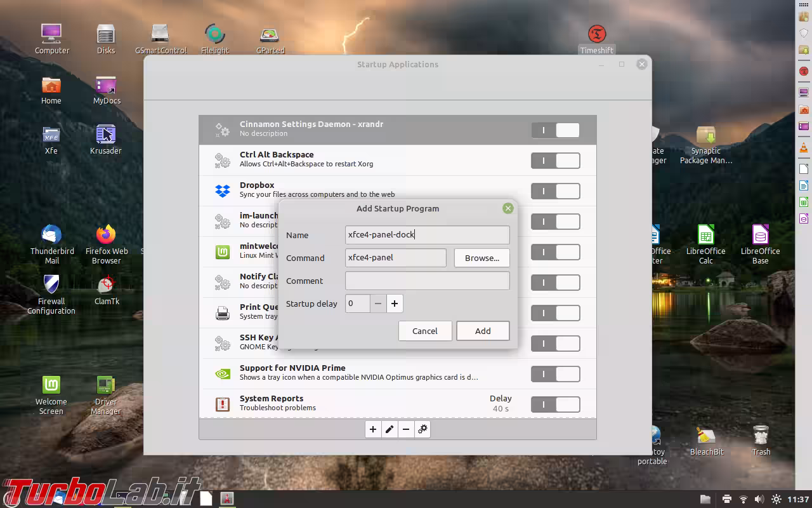Click inside the Comment input field
The height and width of the screenshot is (508, 812).
[427, 280]
